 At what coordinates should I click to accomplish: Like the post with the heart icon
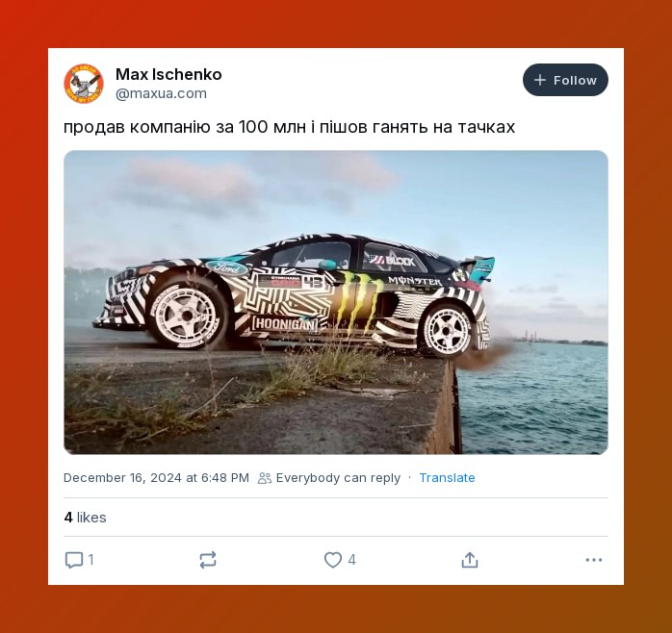(x=332, y=560)
